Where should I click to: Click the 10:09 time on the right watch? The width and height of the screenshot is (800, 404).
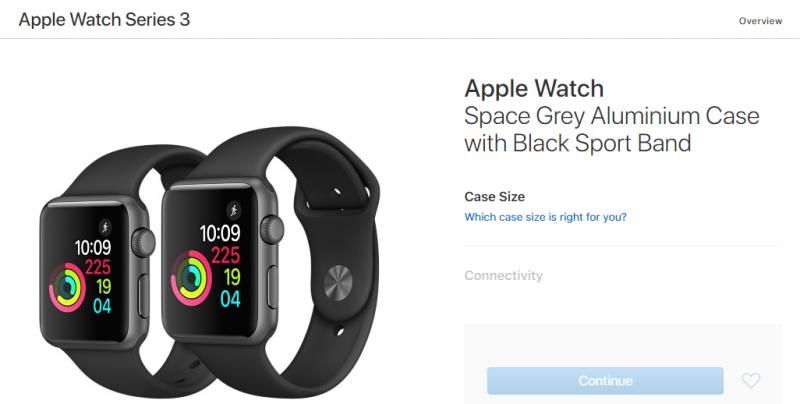pos(220,234)
